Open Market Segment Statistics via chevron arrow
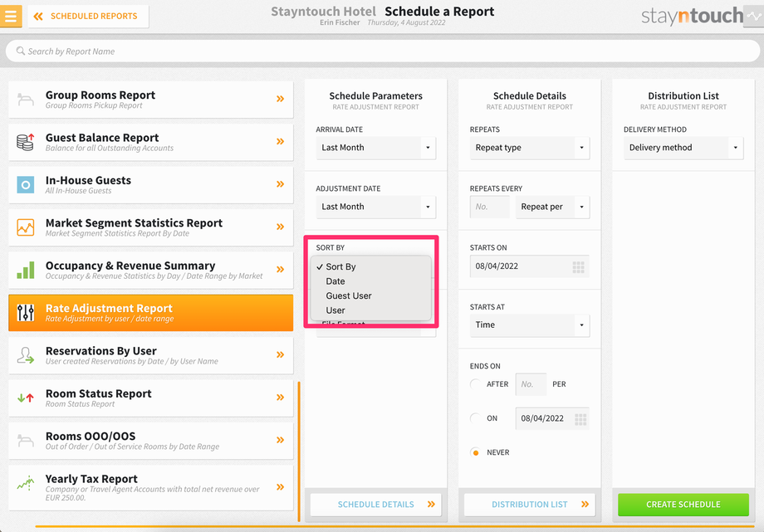Image resolution: width=764 pixels, height=532 pixels. [x=280, y=227]
